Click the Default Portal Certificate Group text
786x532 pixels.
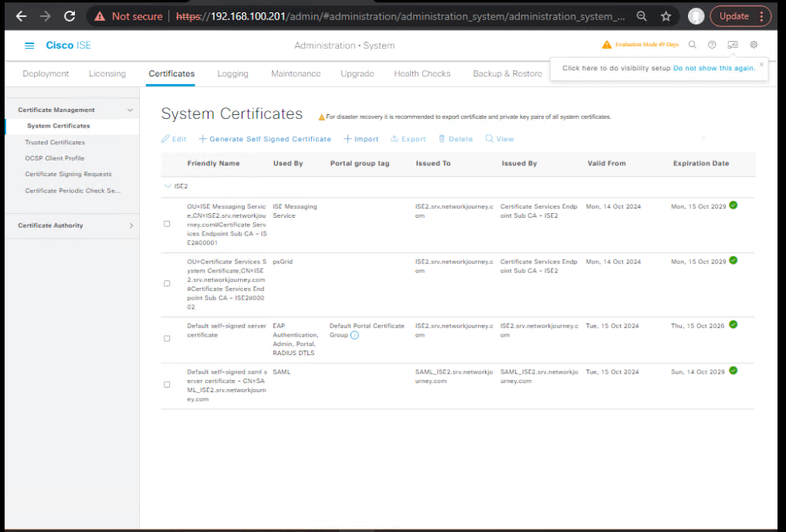pos(367,330)
